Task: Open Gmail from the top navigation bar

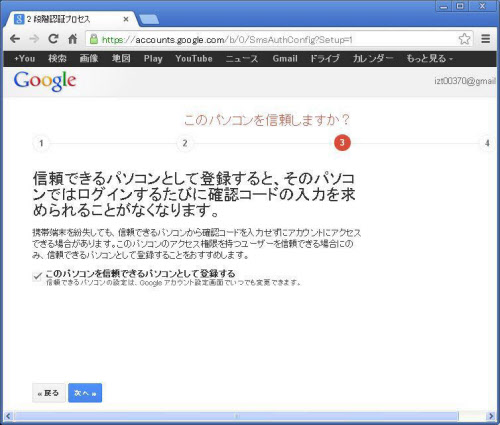Action: (285, 59)
